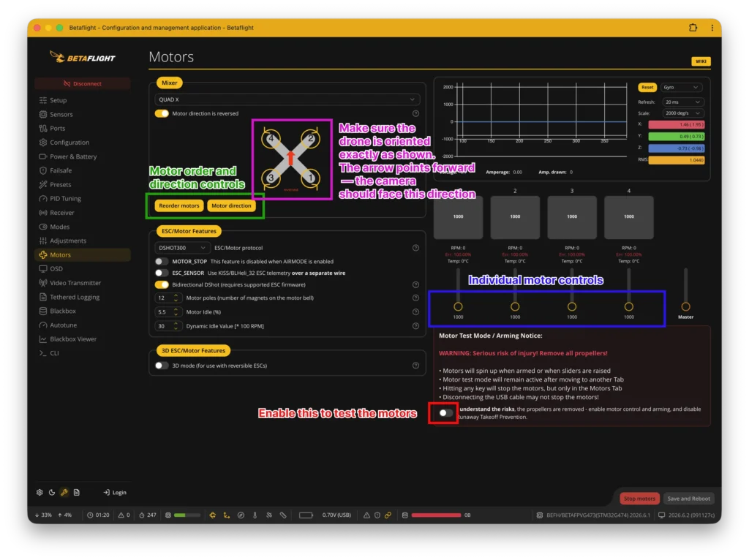Click help icon beside 3D mode

[x=415, y=366]
